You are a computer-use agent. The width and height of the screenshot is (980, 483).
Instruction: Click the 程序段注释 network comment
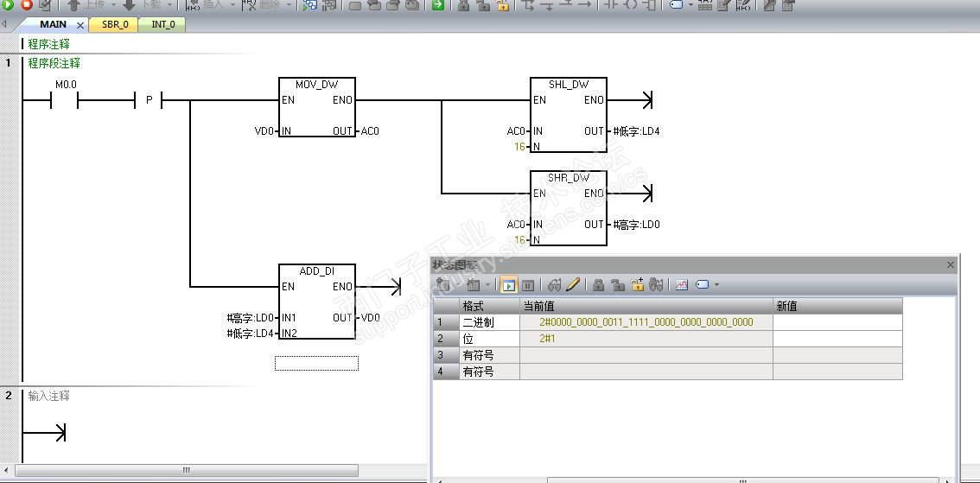pyautogui.click(x=54, y=63)
